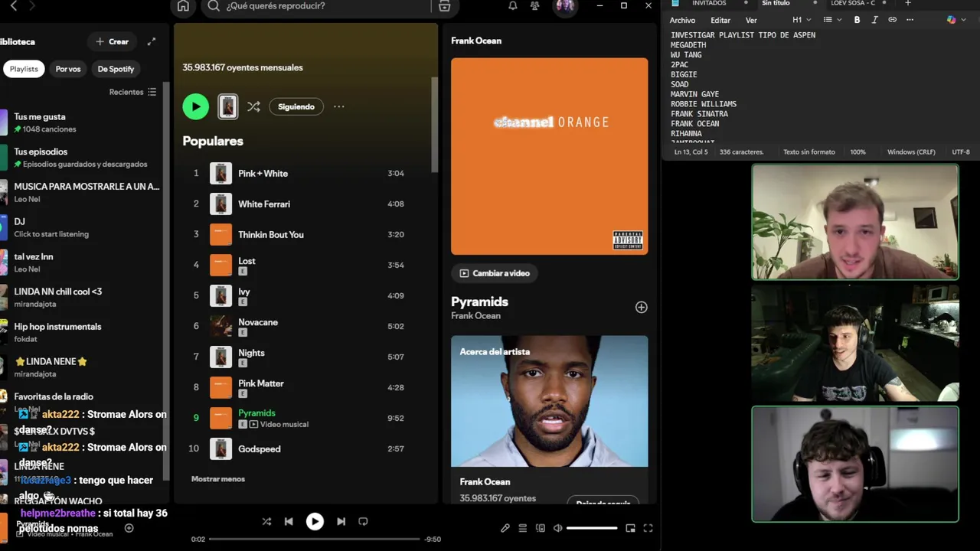
Task: Open connect to a device icon
Action: tap(541, 528)
